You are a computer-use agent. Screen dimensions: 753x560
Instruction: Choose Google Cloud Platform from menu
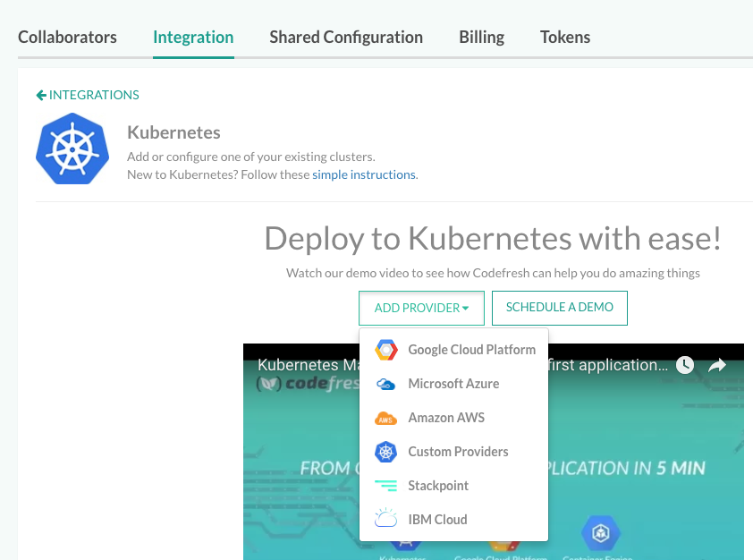coord(453,350)
